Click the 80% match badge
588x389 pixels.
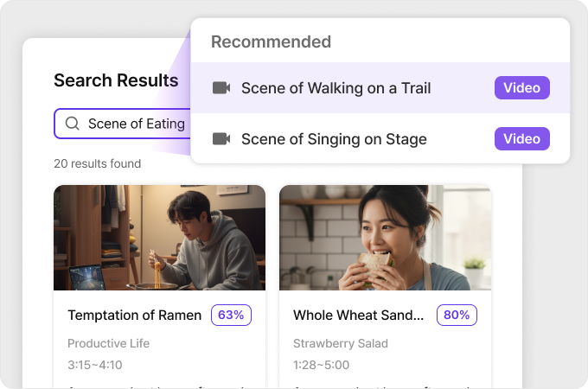coord(457,316)
